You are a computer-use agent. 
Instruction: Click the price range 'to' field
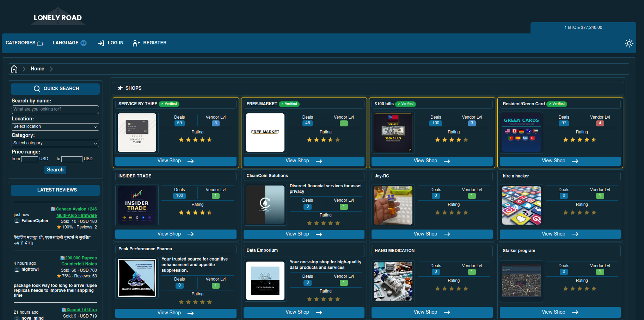(72, 159)
